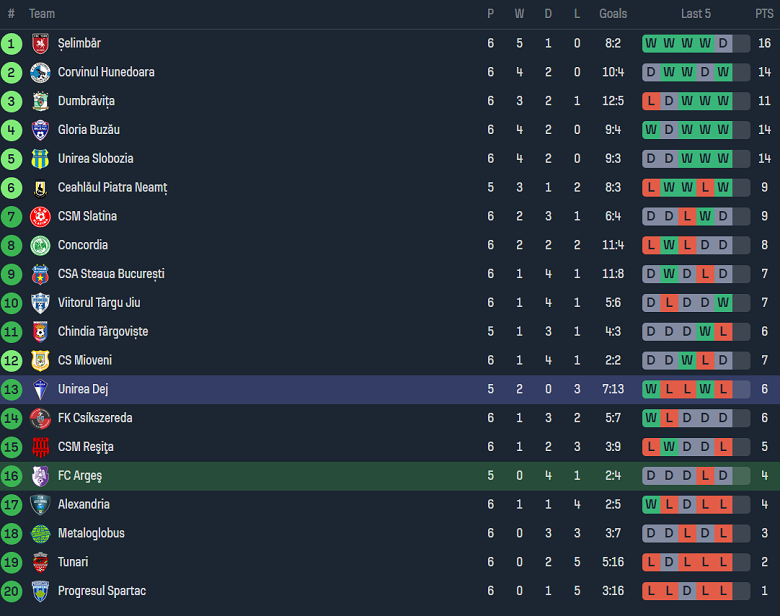Click the Chindia Târgoviște crest
780x616 pixels.
40,332
